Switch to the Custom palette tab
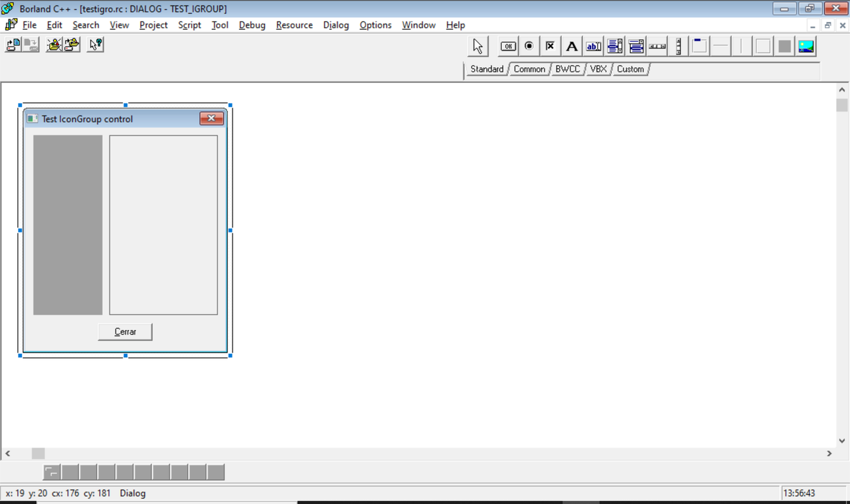 [x=630, y=69]
